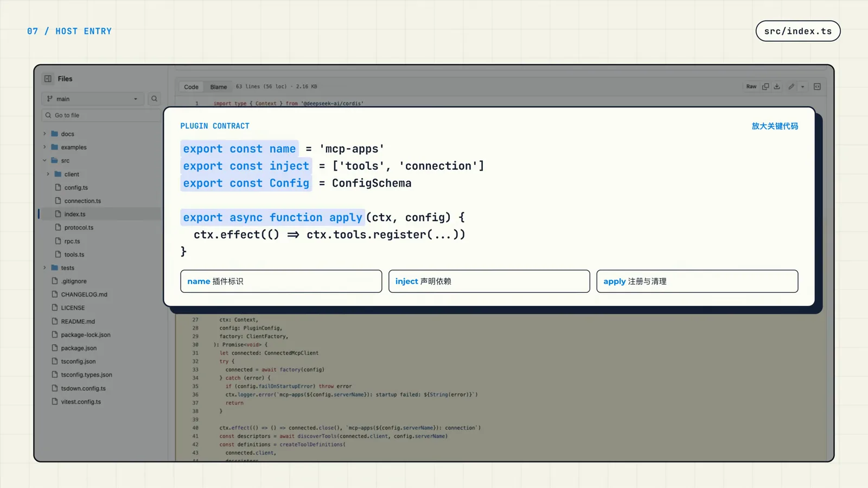The width and height of the screenshot is (868, 488).
Task: Click the file icon beside tsconfig.json
Action: pos(55,362)
